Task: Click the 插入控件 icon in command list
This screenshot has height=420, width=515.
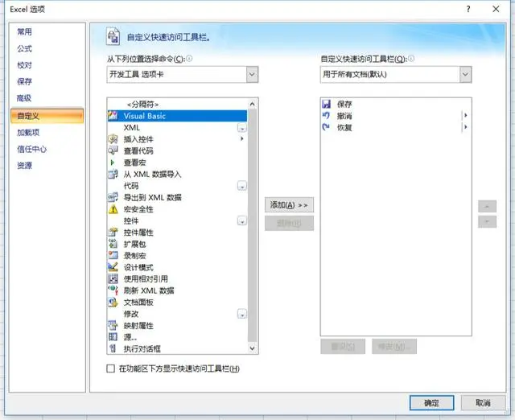Action: 113,139
